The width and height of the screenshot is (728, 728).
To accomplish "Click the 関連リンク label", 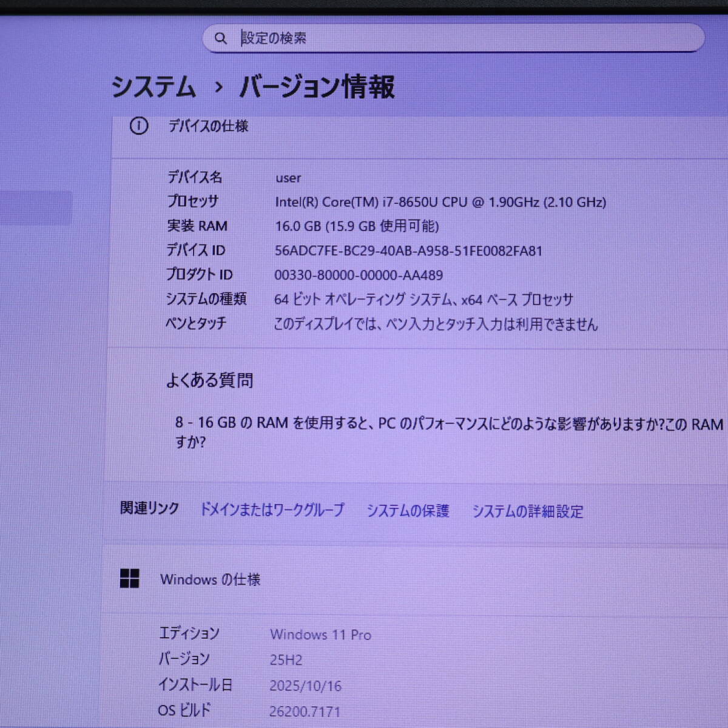I will click(x=149, y=508).
